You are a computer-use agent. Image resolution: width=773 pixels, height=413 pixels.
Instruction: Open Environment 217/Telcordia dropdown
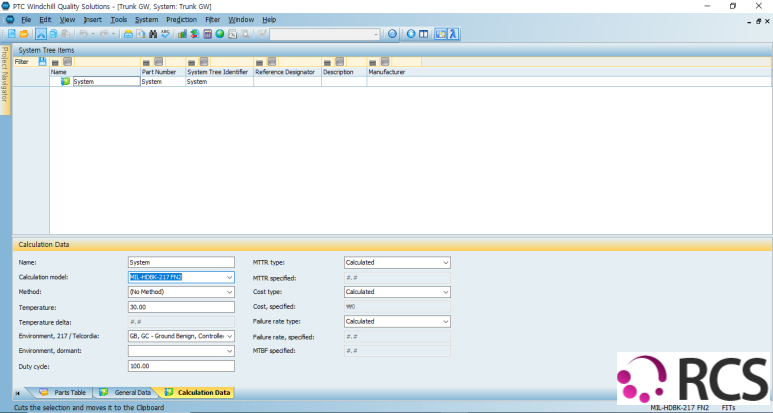tap(229, 336)
